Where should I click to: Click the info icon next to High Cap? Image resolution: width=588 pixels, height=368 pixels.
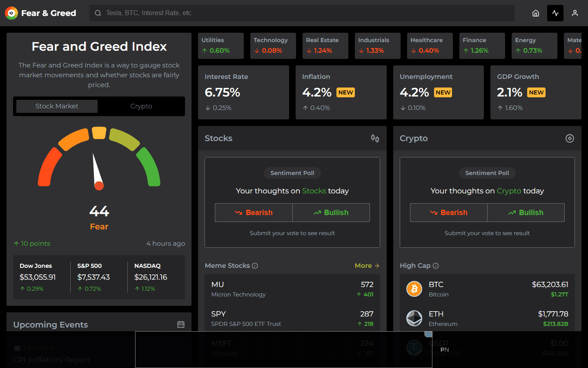[436, 266]
